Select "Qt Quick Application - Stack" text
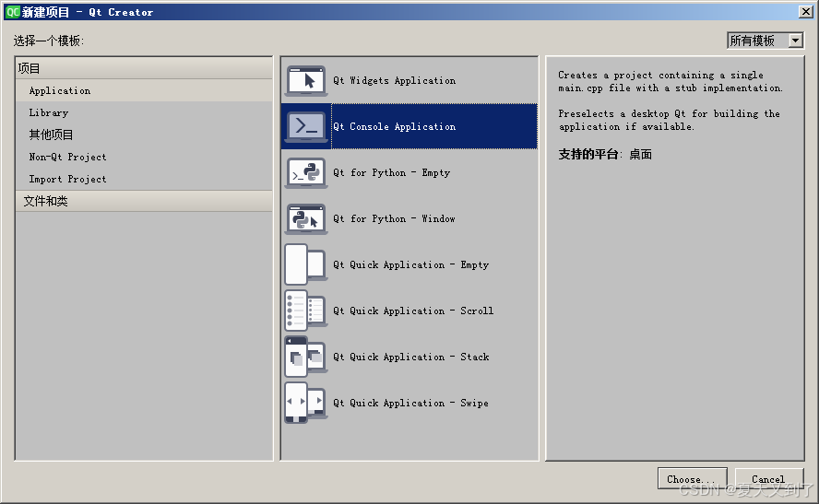This screenshot has height=504, width=819. [x=411, y=357]
